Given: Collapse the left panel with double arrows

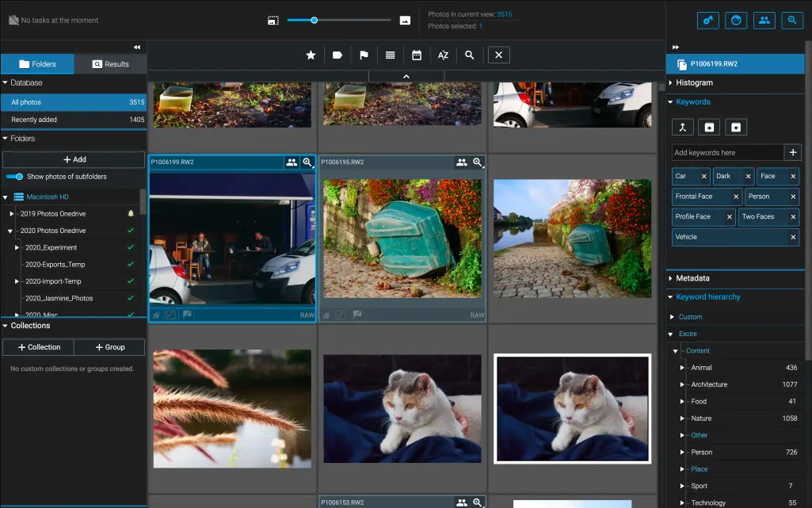Looking at the screenshot, I should coord(137,47).
